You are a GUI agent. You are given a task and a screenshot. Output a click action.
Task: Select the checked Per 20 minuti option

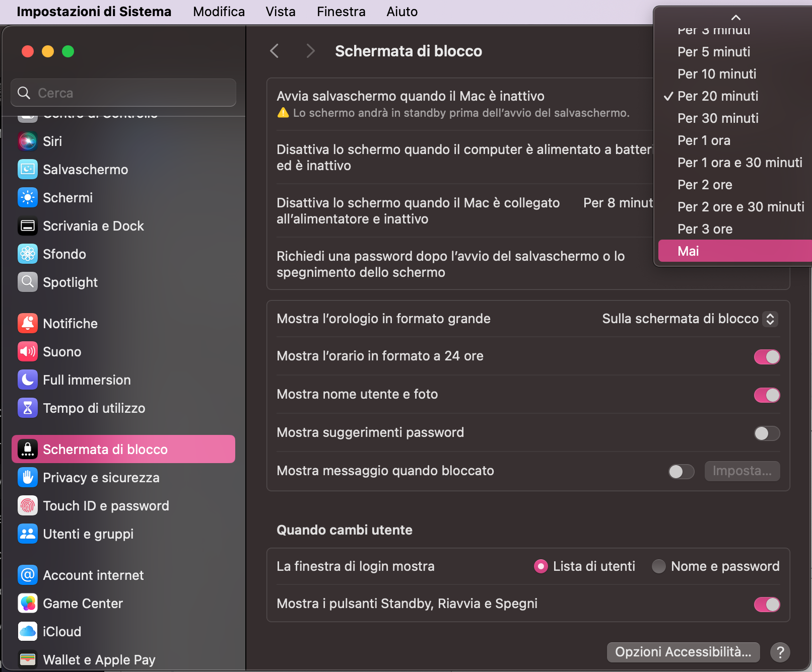[x=735, y=96]
